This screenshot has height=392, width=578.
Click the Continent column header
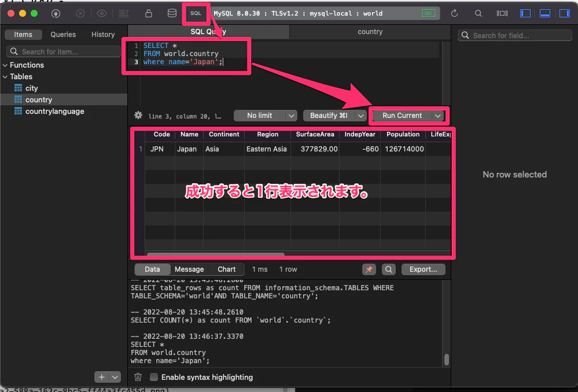[224, 135]
